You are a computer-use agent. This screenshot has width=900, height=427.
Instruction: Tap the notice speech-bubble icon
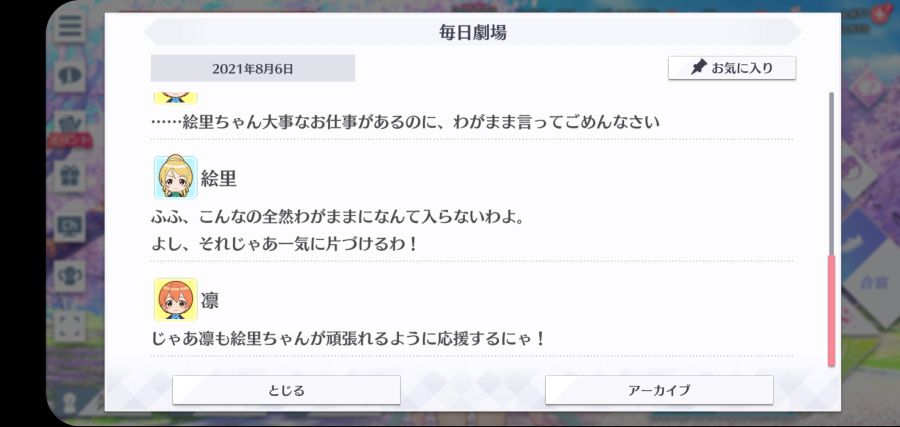[x=70, y=76]
